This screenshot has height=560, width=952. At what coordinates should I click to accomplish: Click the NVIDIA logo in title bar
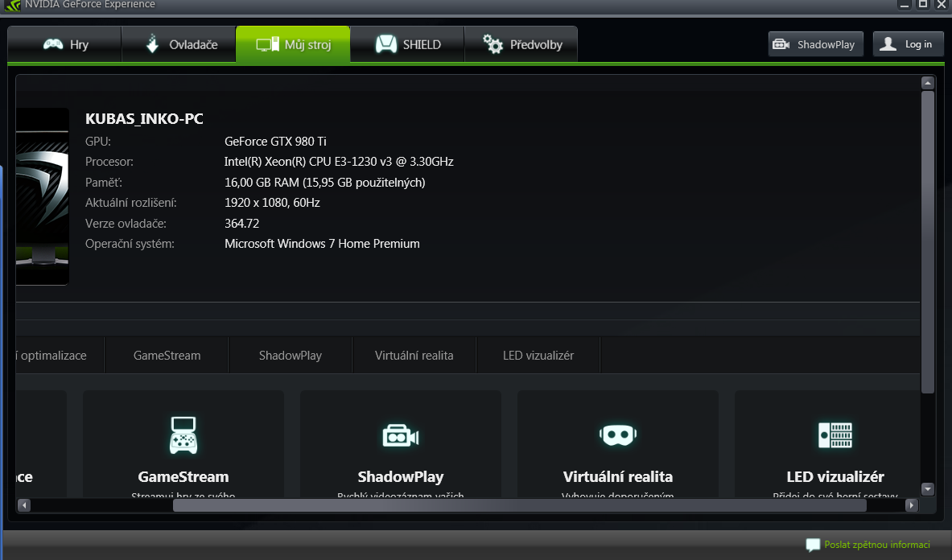tap(12, 5)
